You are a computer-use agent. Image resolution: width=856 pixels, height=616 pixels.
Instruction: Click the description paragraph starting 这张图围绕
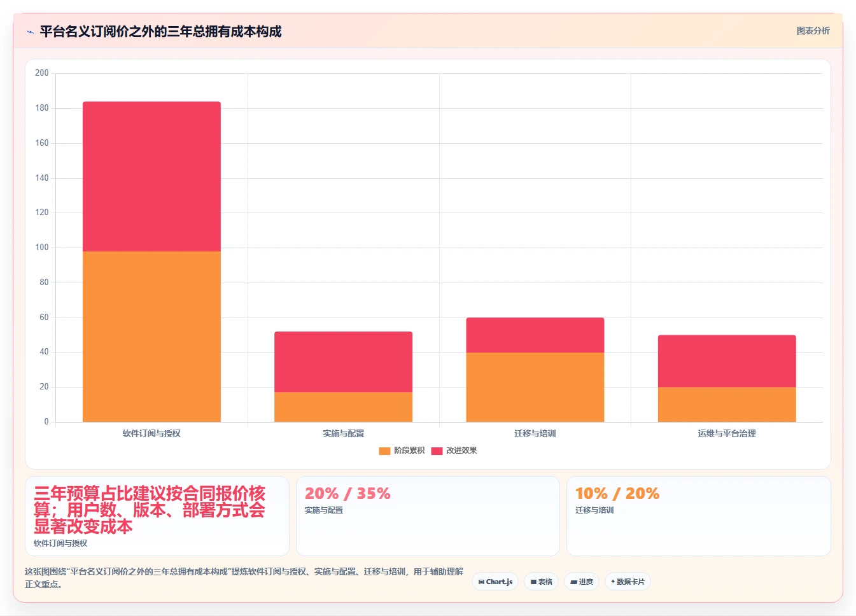coord(244,578)
